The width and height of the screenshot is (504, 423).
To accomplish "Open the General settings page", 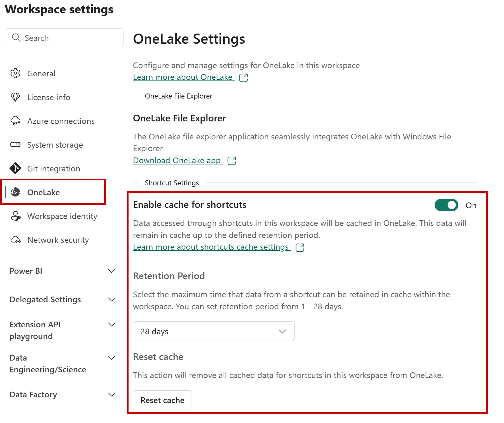I will [41, 73].
